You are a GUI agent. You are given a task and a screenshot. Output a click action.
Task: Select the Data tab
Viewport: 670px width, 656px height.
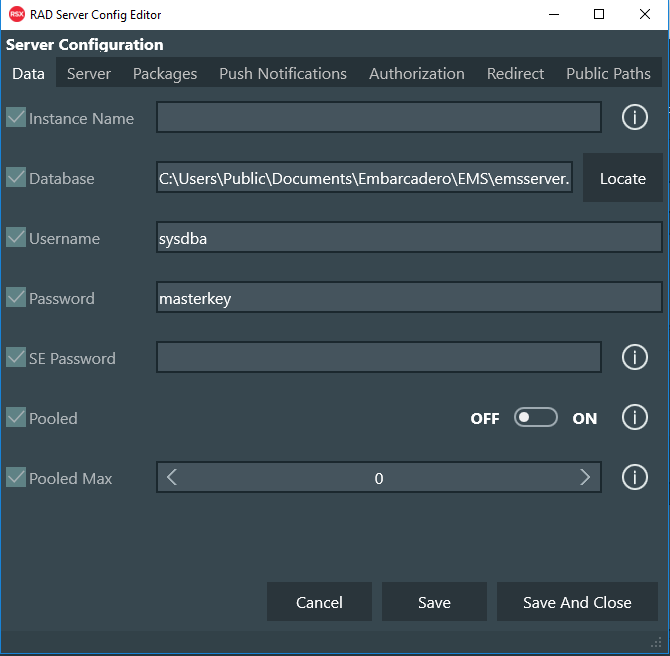[28, 74]
